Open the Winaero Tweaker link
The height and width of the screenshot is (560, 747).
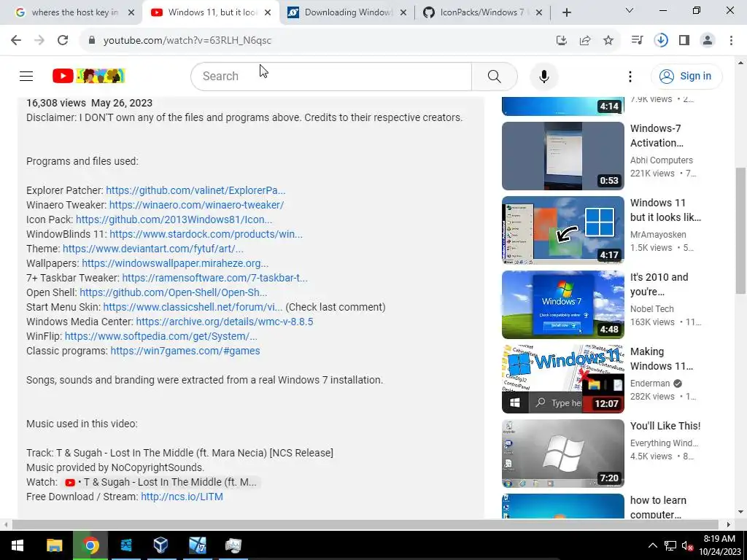coord(196,205)
